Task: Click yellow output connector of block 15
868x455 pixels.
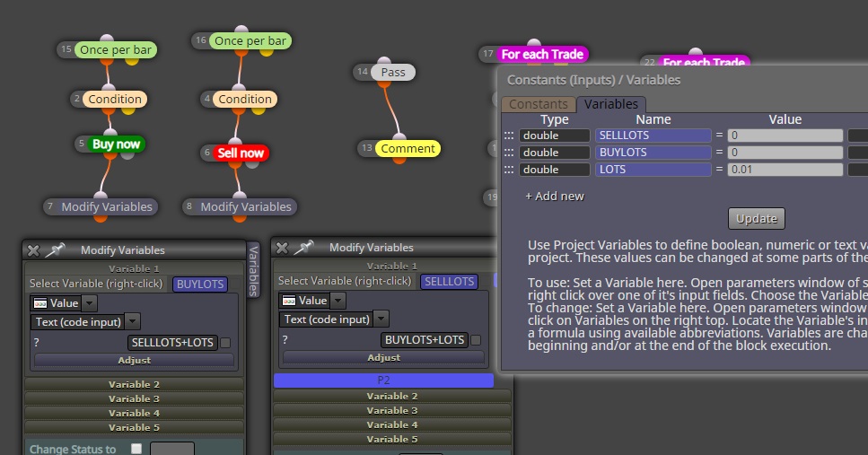Action: tap(132, 60)
